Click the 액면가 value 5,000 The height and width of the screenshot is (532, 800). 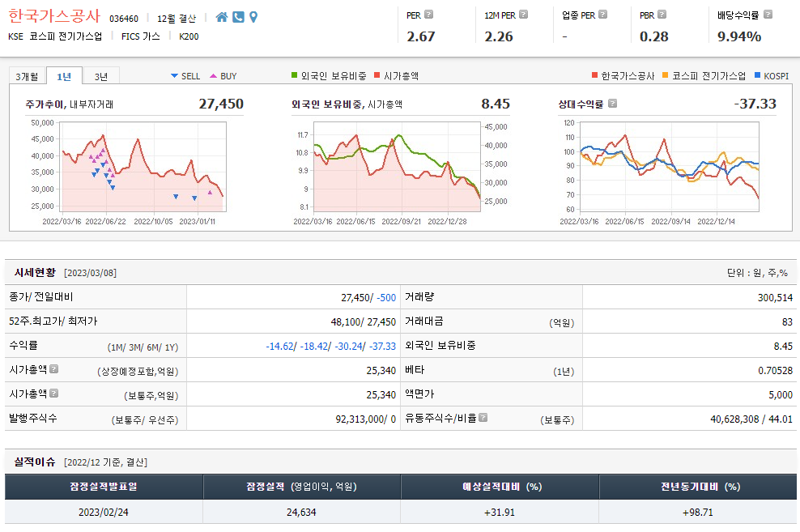pos(781,395)
